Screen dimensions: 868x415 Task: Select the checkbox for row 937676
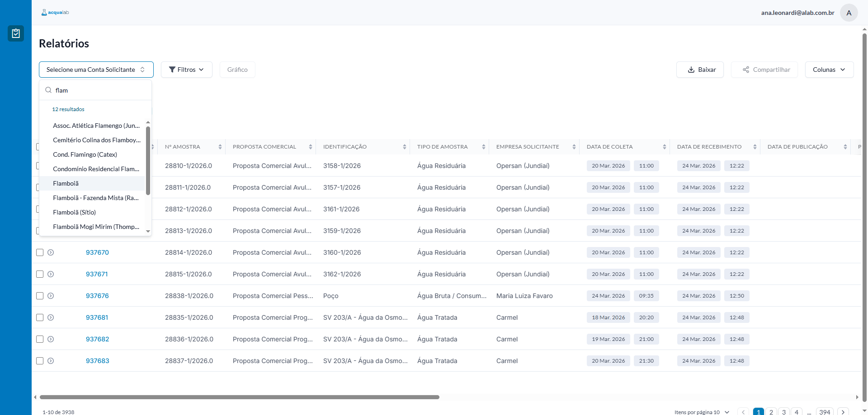point(40,296)
